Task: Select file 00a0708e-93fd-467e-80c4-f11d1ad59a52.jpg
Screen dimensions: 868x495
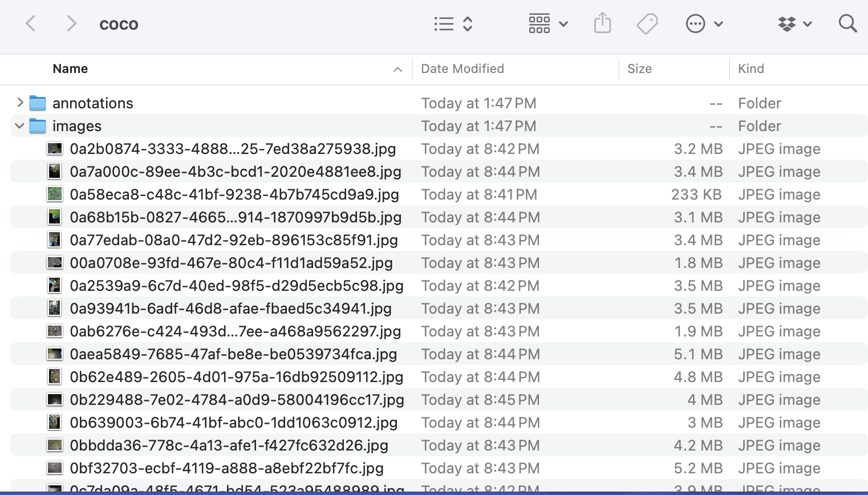Action: 231,263
